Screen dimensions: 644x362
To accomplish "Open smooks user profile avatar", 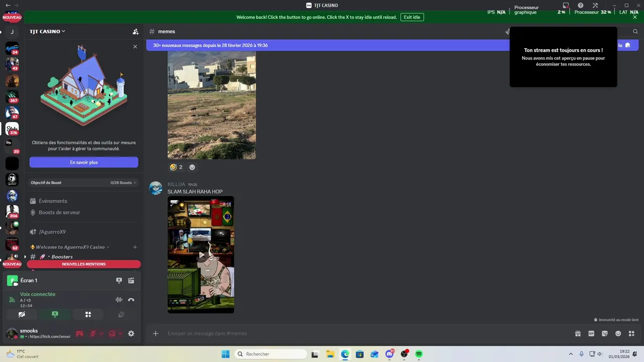I will [12, 333].
